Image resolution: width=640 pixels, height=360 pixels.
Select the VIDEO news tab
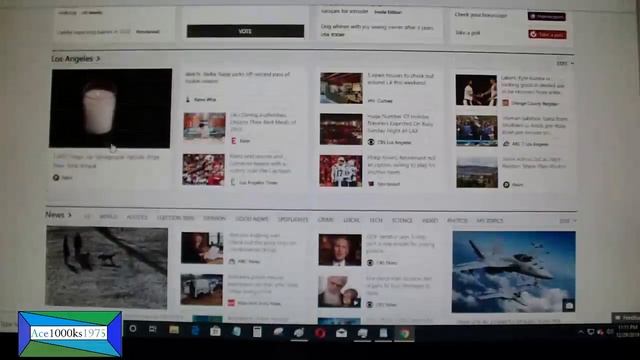tap(430, 221)
